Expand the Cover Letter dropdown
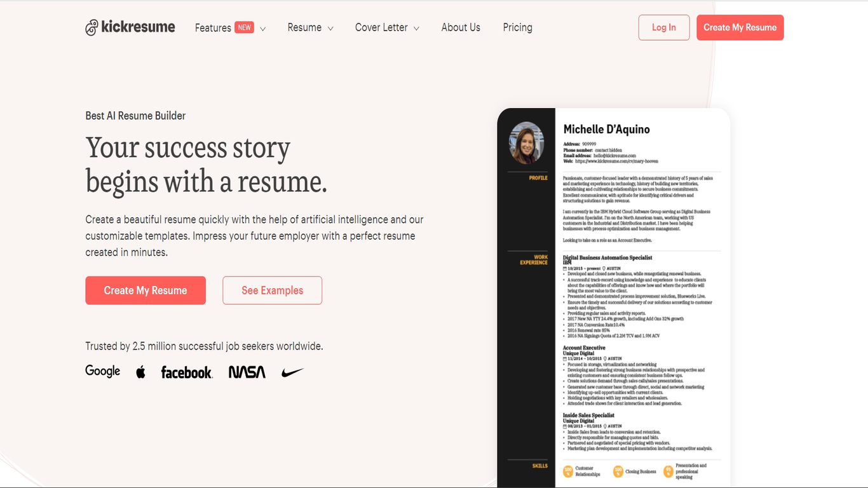Viewport: 868px width, 488px height. 385,27
